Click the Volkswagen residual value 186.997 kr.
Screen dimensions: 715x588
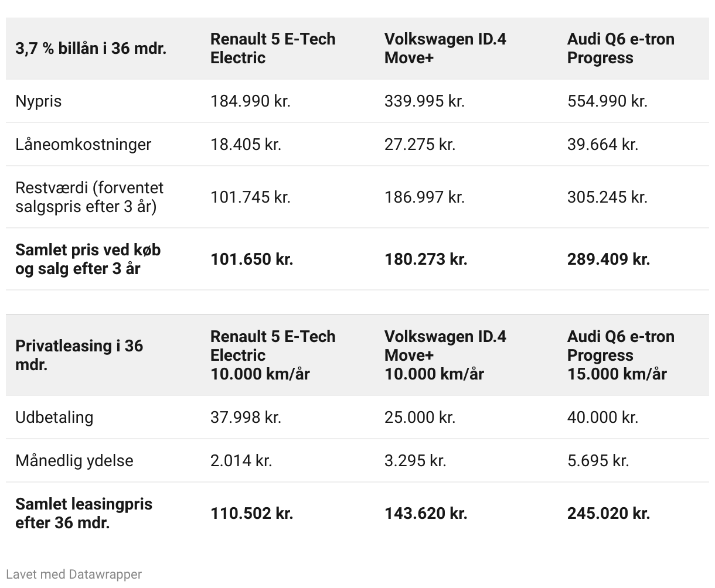[424, 197]
